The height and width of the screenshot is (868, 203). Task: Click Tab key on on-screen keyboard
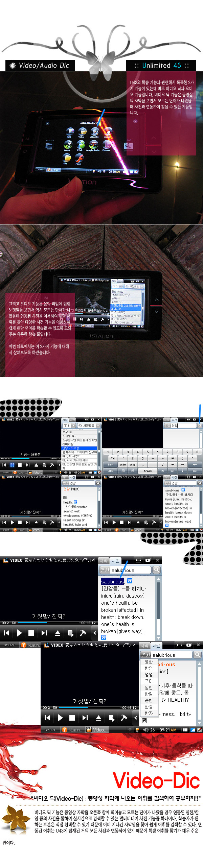pyautogui.click(x=113, y=458)
